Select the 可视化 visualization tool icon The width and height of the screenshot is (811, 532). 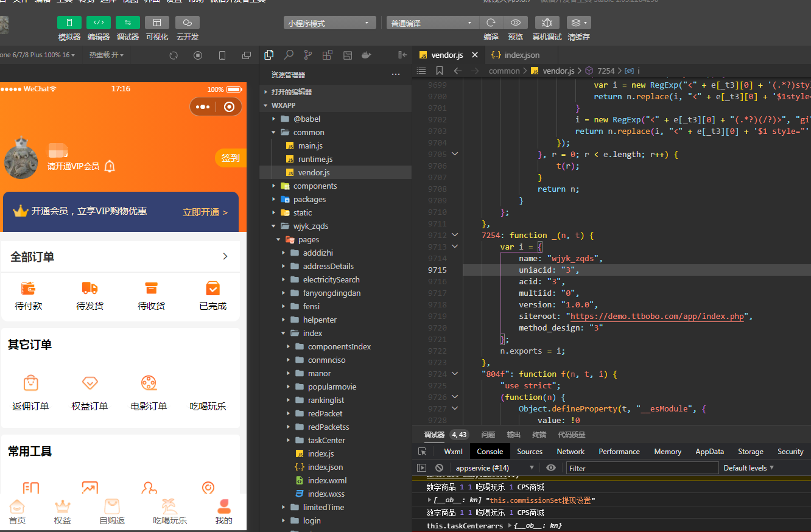[157, 22]
